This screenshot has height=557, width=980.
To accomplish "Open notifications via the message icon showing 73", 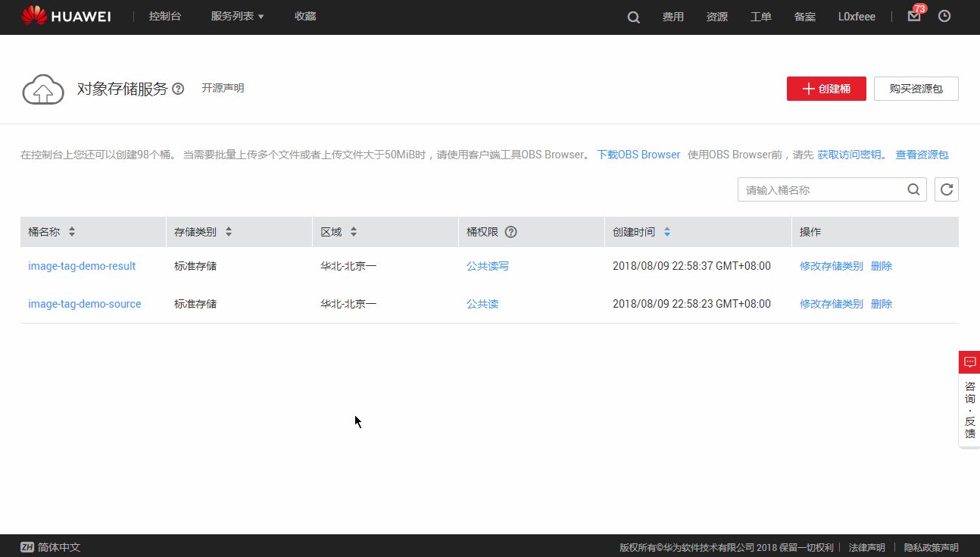I will (x=913, y=17).
